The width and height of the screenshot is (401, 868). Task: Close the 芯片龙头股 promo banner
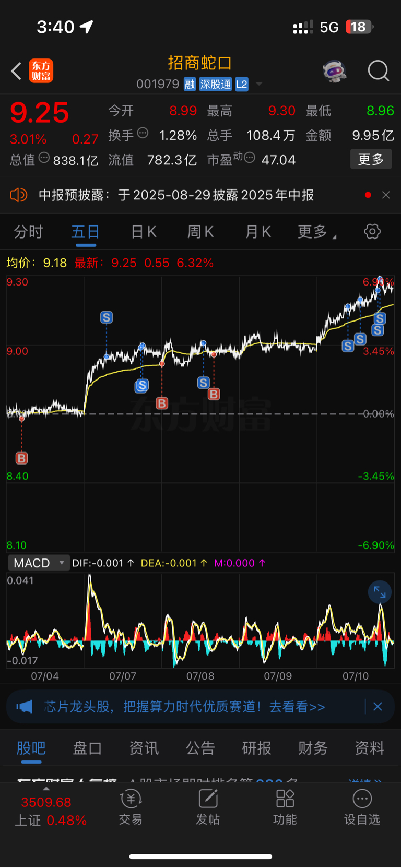coord(378,707)
